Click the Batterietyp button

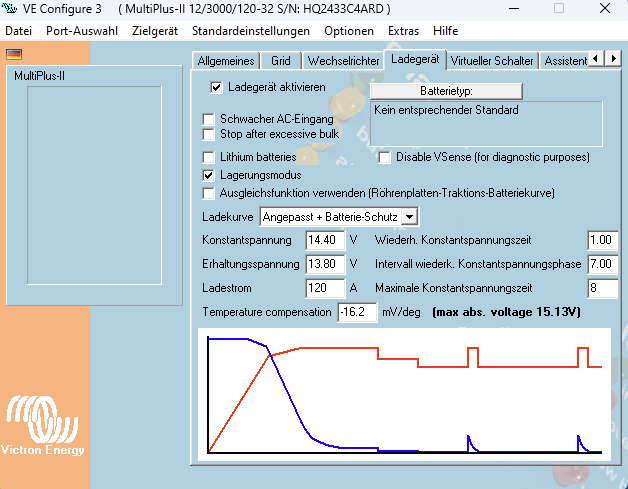pos(446,91)
